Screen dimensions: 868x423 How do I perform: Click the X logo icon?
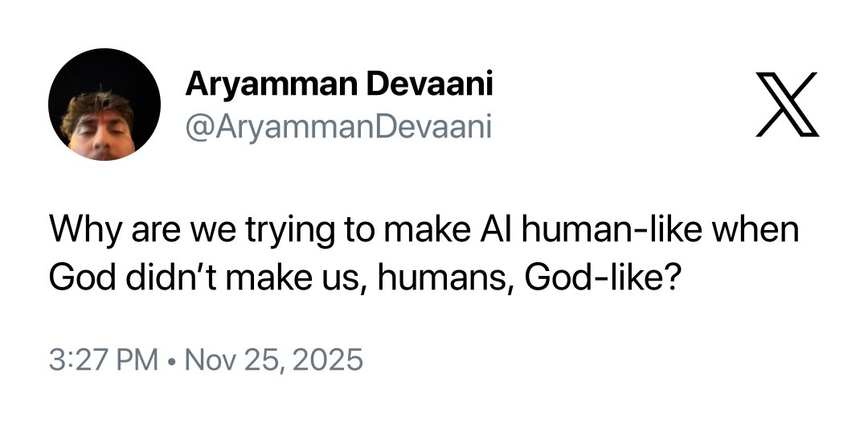pyautogui.click(x=787, y=104)
